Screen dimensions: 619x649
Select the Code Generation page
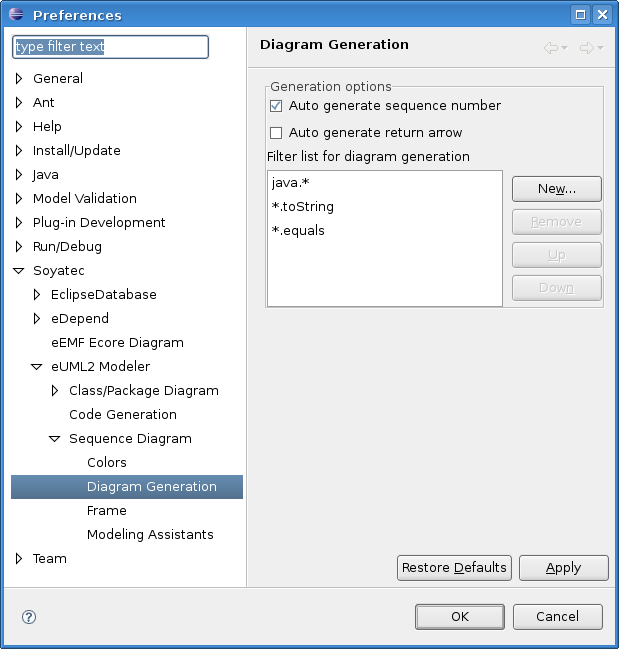[122, 415]
